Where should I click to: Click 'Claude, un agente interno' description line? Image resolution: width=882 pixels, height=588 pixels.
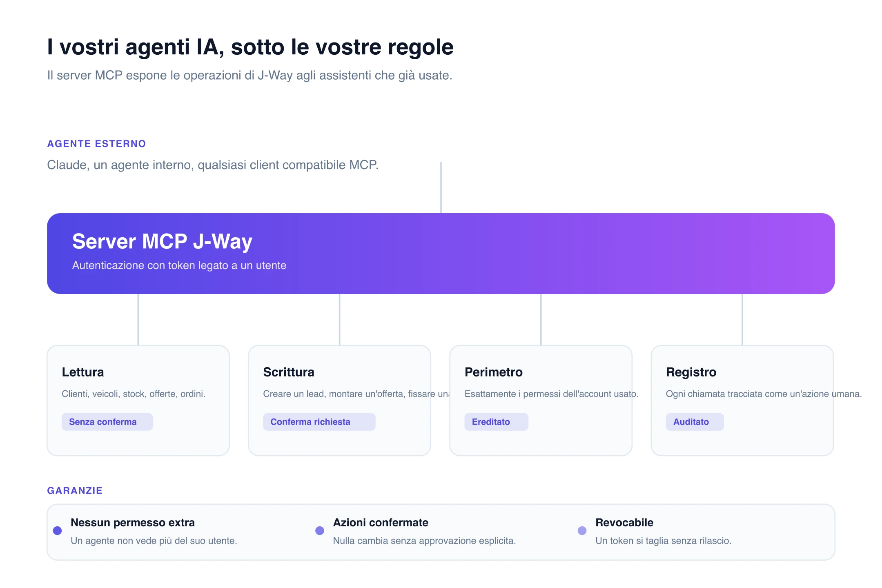coord(213,165)
